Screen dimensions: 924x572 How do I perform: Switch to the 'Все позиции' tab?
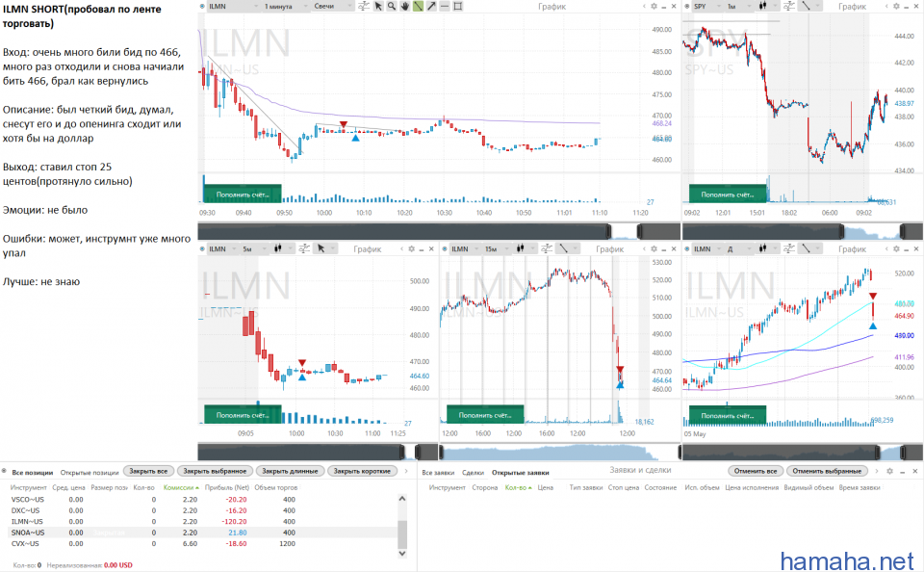[33, 473]
